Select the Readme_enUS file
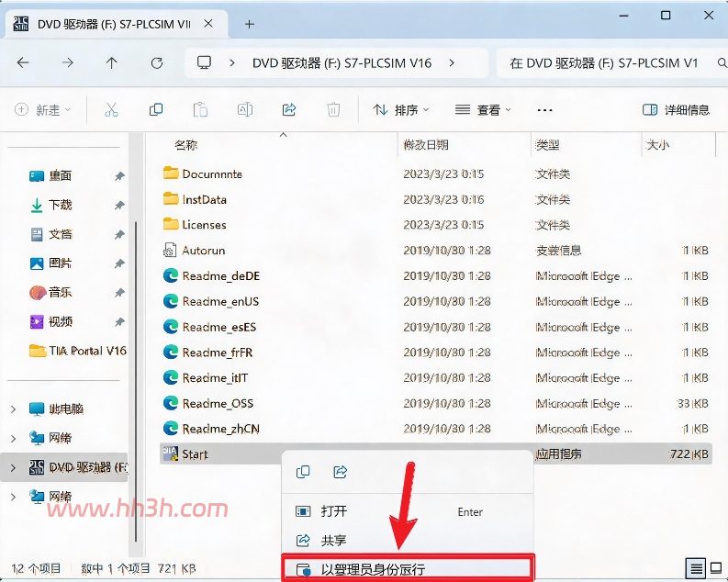 coord(211,301)
